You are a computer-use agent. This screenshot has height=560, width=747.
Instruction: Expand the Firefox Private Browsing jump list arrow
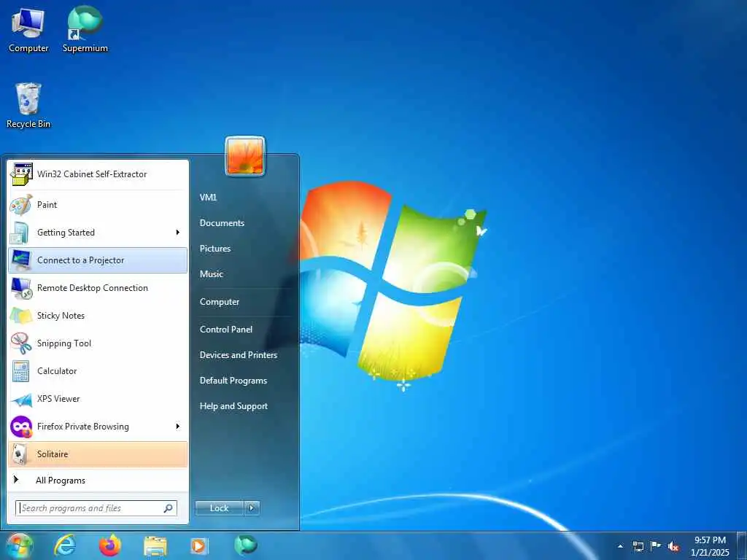pos(178,426)
